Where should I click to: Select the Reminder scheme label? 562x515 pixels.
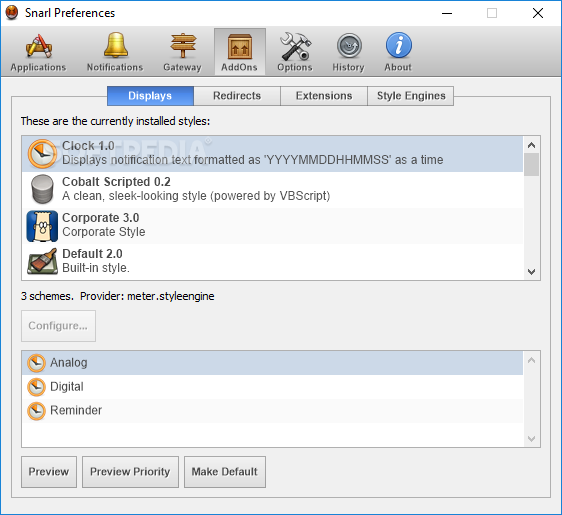coord(76,410)
